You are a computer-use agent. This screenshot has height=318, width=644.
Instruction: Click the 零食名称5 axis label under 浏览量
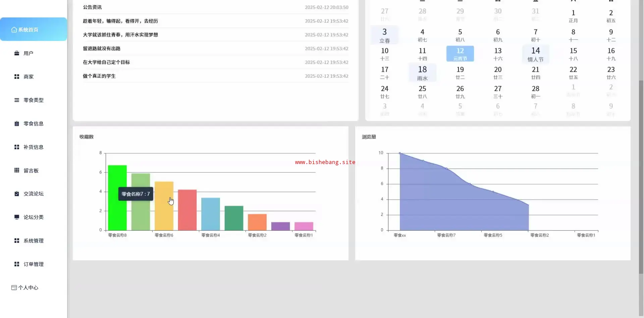point(493,235)
